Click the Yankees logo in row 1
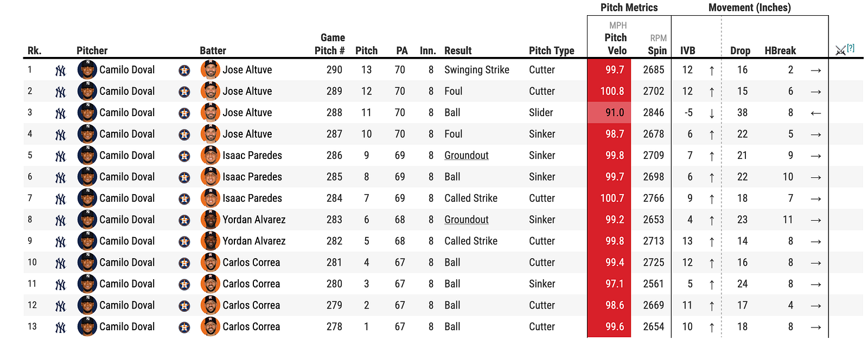 pyautogui.click(x=60, y=70)
